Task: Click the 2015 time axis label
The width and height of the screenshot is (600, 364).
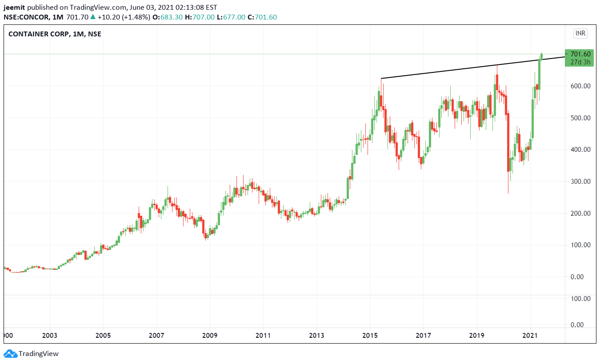Action: pos(370,335)
